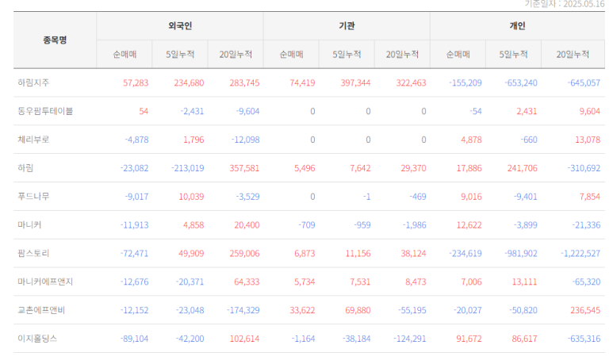Click the value -9,604 in 동우팜투테이블 row

tap(247, 112)
